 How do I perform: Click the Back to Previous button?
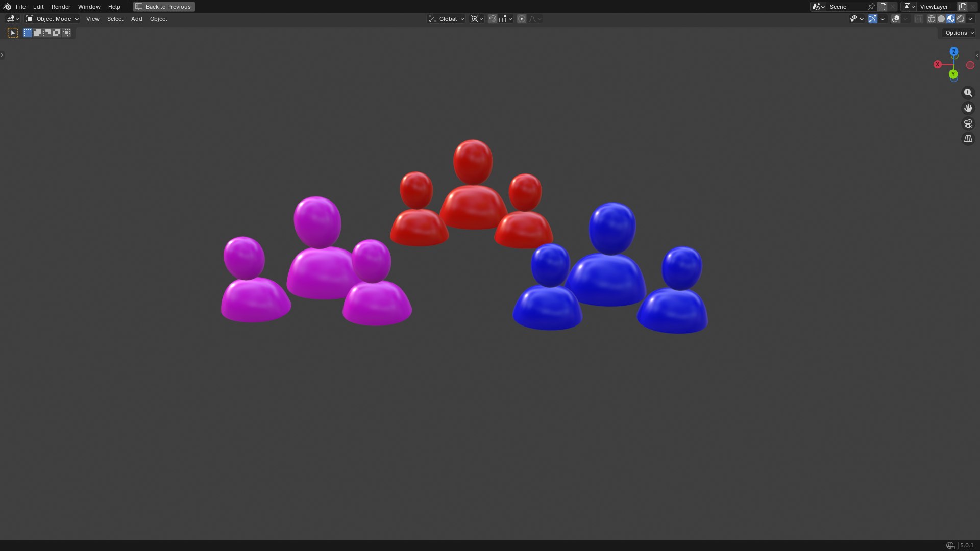[164, 7]
